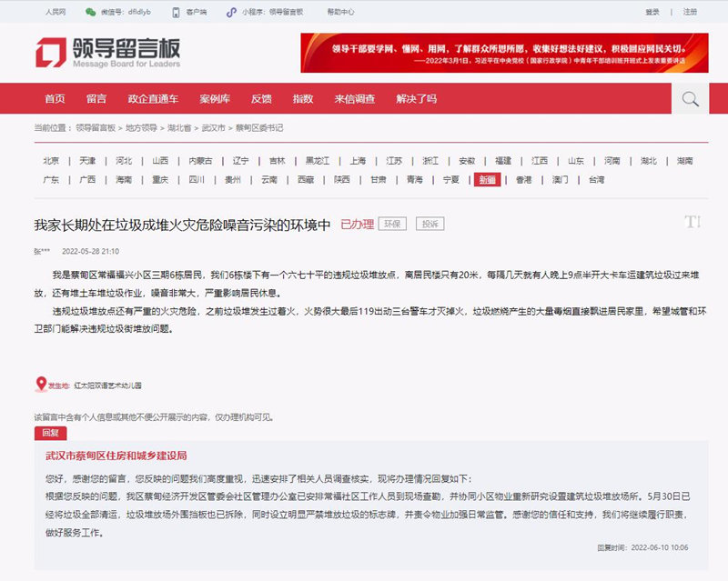Click the red location pin icon
The width and height of the screenshot is (728, 581).
coord(40,385)
